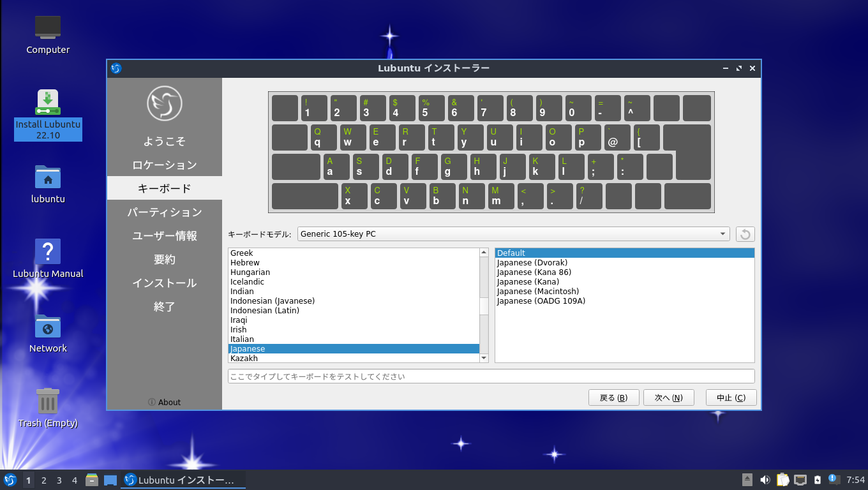Select Japanese (Macintosh) variant
Viewport: 868px width, 490px height.
point(625,292)
